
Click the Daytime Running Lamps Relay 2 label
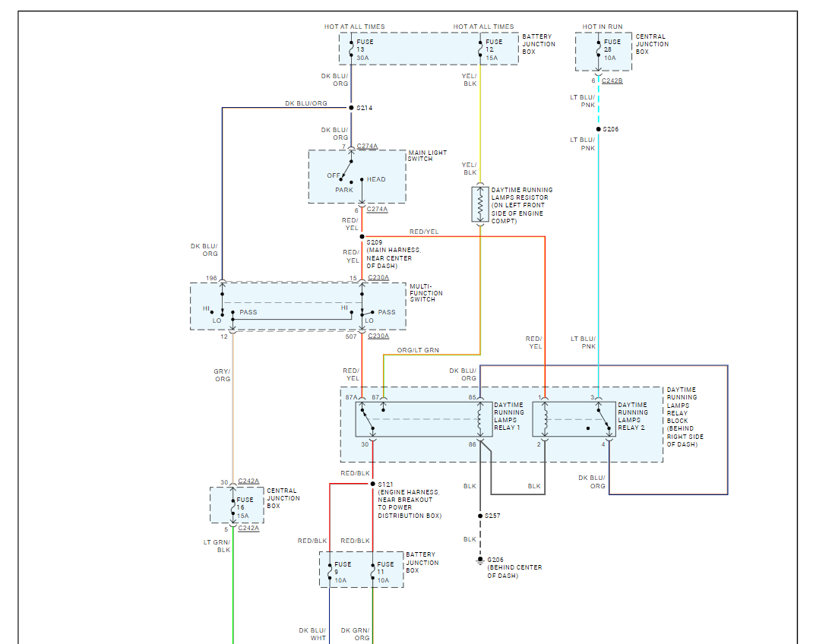point(633,416)
